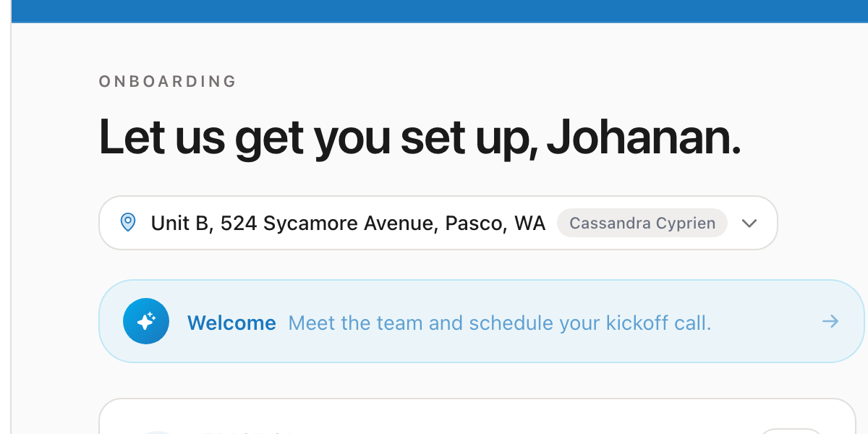This screenshot has width=868, height=434.
Task: Click the Welcome label on the blue banner
Action: click(231, 323)
